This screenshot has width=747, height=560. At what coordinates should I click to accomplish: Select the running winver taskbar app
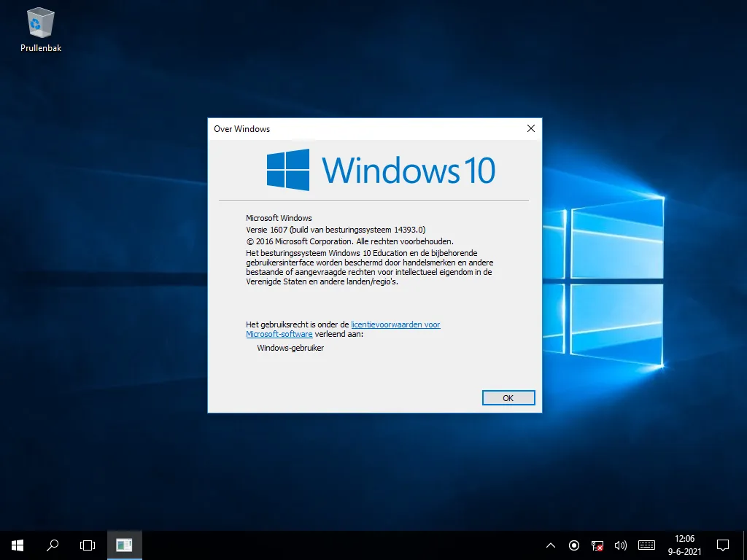click(x=124, y=545)
